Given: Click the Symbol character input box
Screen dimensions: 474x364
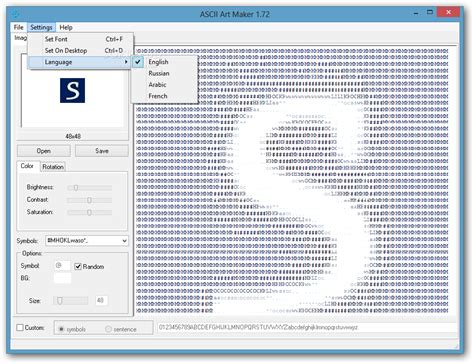Looking at the screenshot, I should (x=62, y=266).
